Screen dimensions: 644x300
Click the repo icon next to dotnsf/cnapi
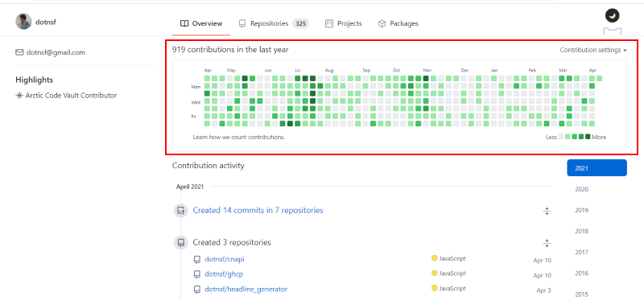point(197,259)
